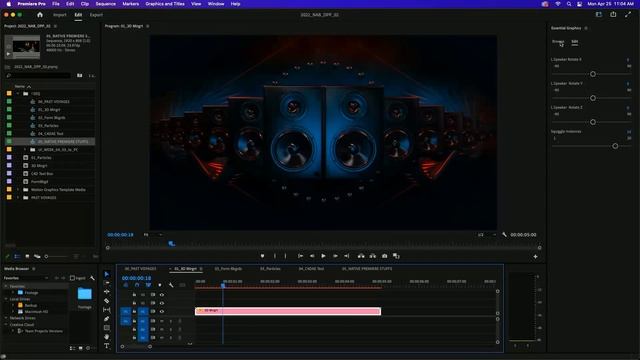
Task: Play the Program monitor
Action: (323, 256)
